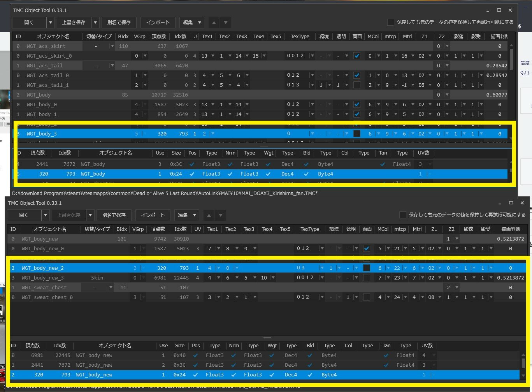
Task: Select the WGT_acs_skirt row
Action: 260,46
